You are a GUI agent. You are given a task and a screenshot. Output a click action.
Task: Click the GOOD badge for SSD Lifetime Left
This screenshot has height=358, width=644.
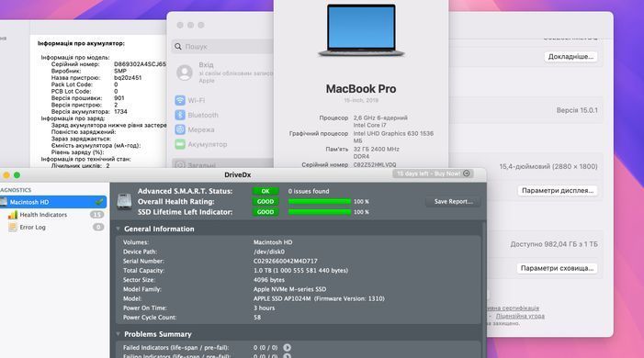coord(266,212)
